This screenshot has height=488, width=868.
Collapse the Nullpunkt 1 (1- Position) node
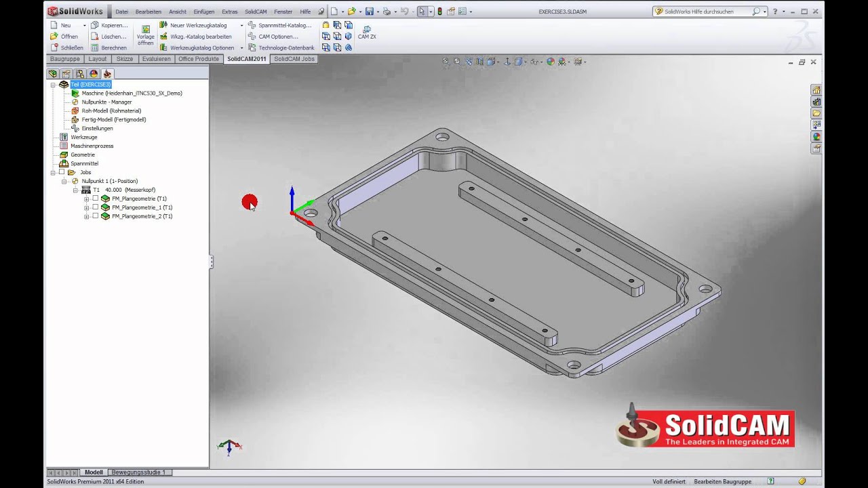(64, 181)
